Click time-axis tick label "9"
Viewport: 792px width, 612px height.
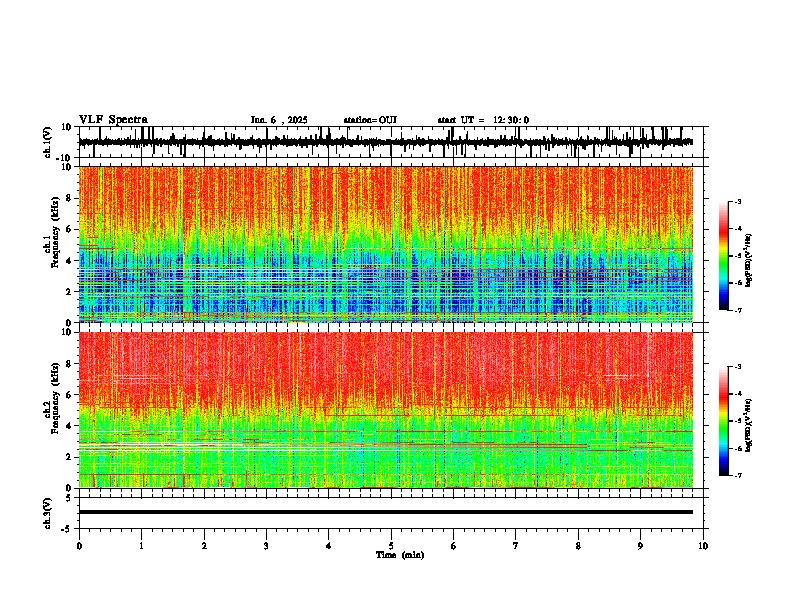[640, 546]
